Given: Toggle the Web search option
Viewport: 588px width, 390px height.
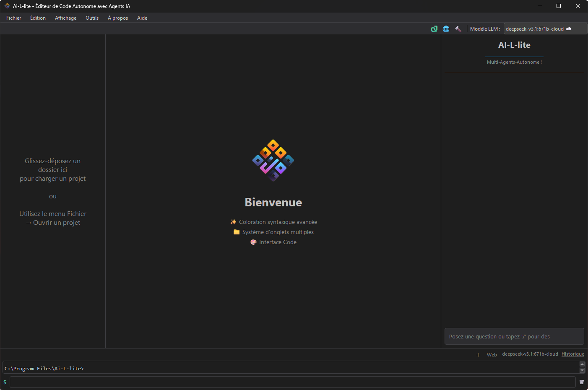Looking at the screenshot, I should pos(492,355).
